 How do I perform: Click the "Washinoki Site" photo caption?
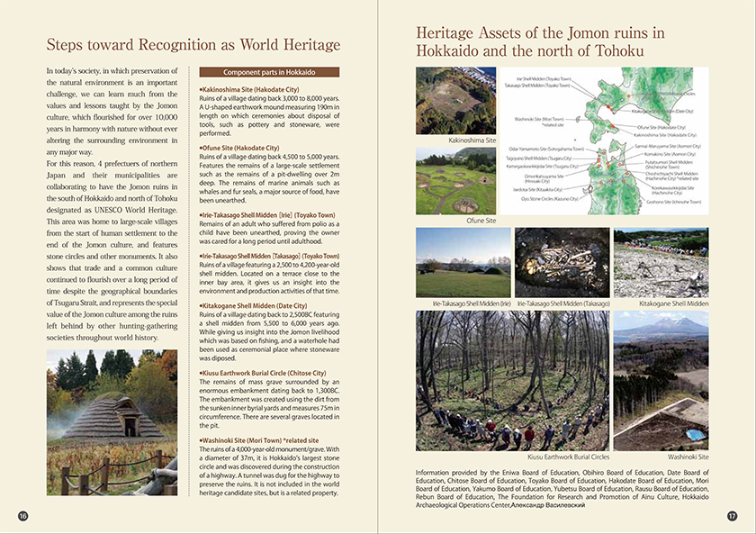tap(688, 457)
